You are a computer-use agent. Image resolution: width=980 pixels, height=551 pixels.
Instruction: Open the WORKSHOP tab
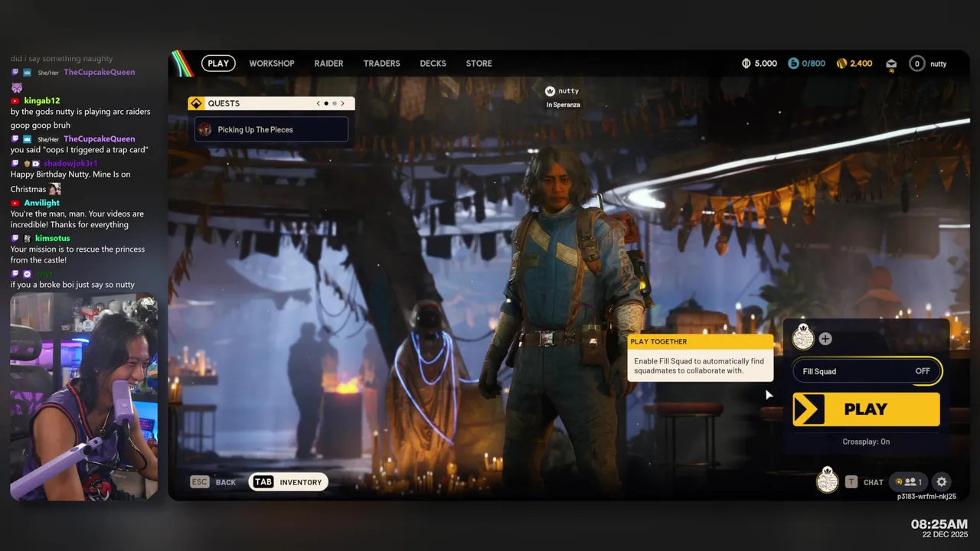tap(272, 64)
